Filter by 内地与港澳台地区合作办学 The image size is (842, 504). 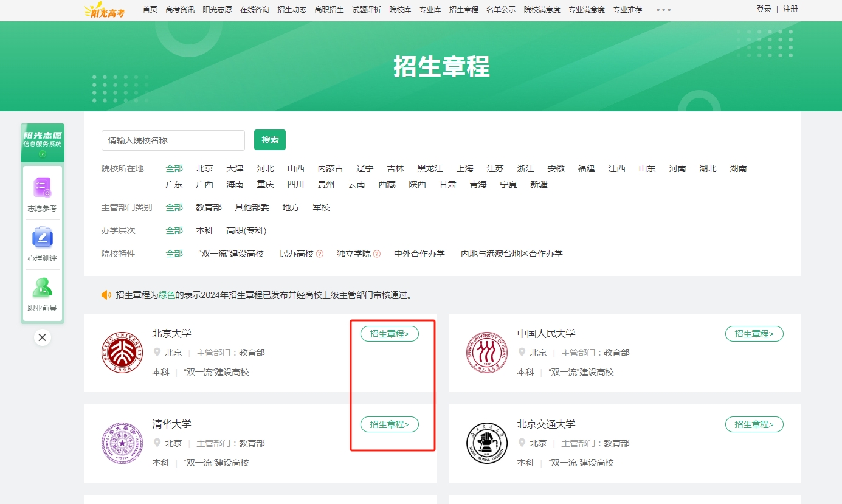point(512,254)
